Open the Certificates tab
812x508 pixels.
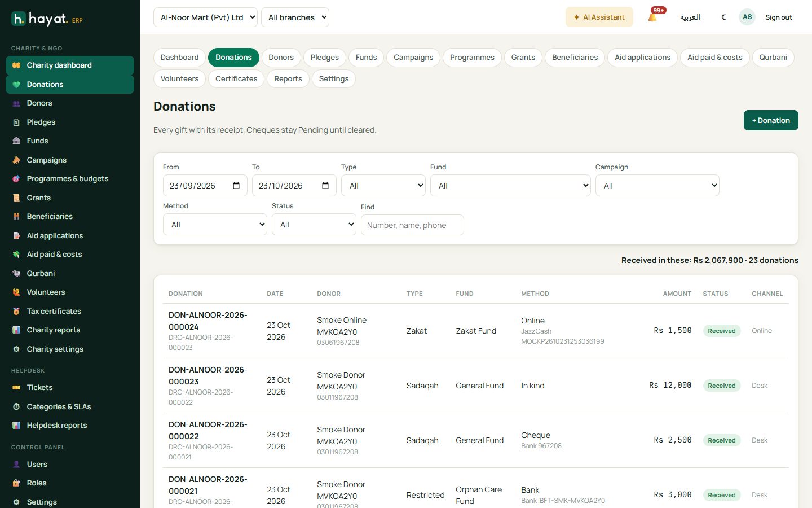pyautogui.click(x=236, y=79)
